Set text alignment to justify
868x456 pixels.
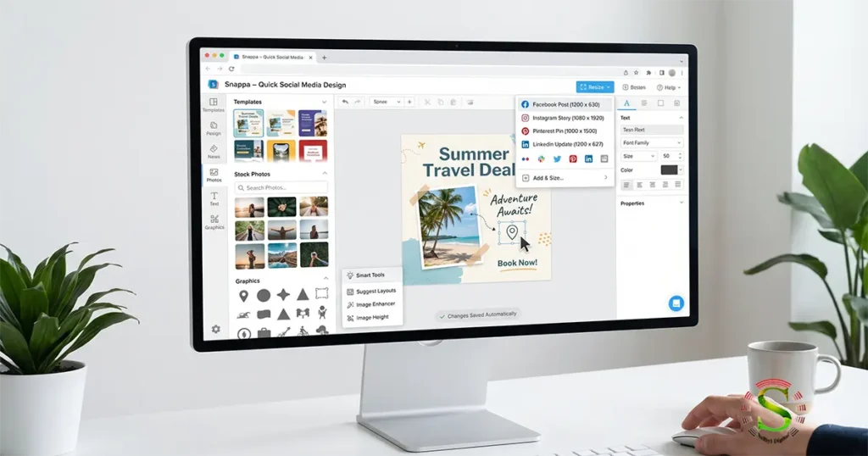point(677,184)
